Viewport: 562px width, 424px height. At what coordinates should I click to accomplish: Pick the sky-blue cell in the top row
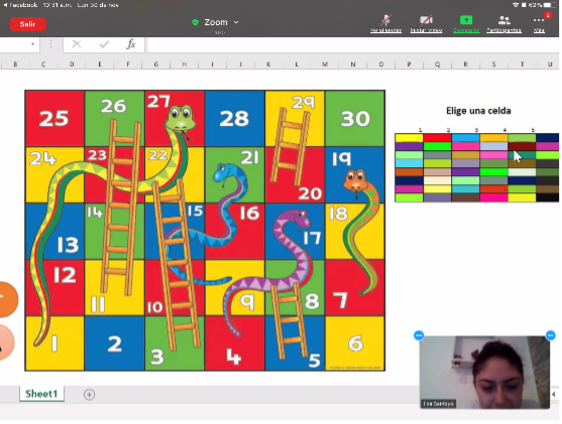pos(466,138)
